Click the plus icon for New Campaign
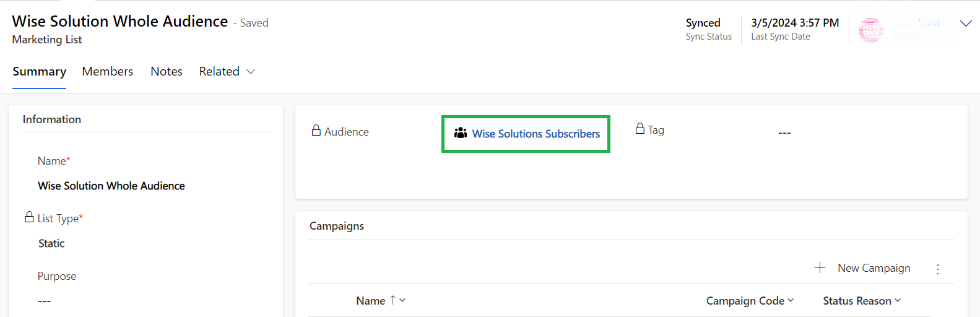This screenshot has height=317, width=980. click(x=820, y=267)
